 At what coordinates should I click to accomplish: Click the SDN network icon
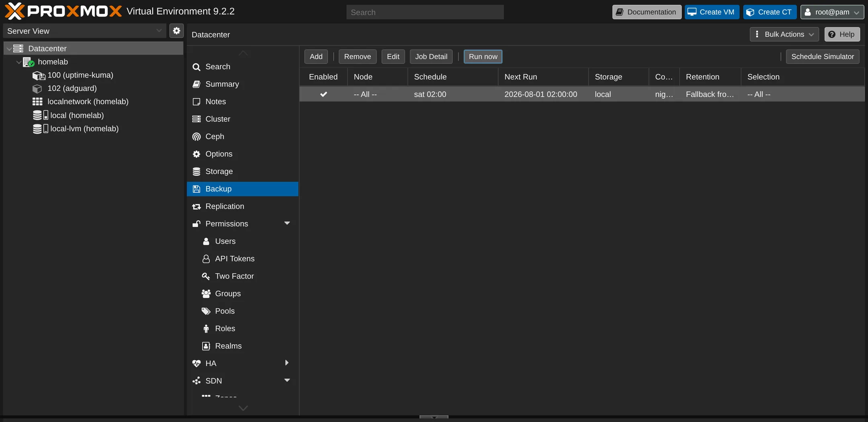coord(197,381)
